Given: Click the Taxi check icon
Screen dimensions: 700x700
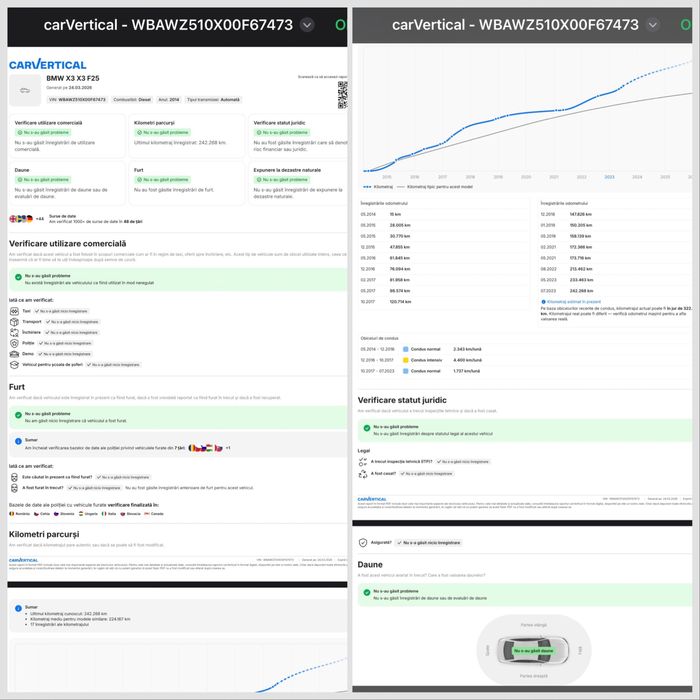Looking at the screenshot, I should (x=14, y=311).
